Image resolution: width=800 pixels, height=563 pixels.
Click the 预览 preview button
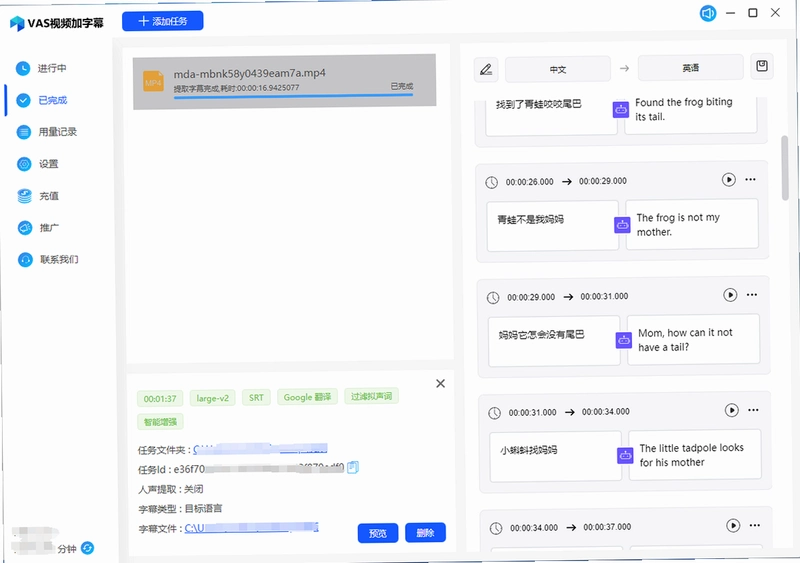tap(378, 533)
